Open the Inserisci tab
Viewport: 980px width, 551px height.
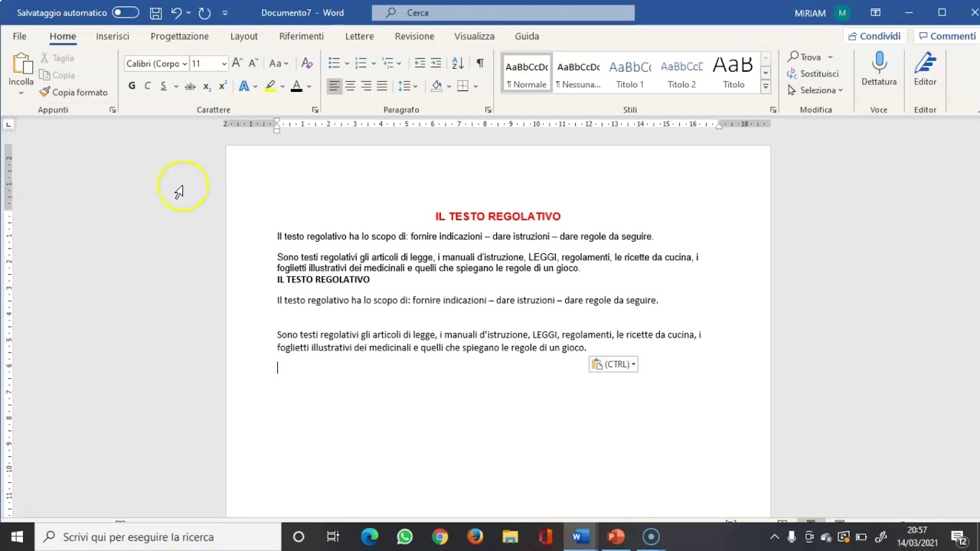tap(113, 36)
